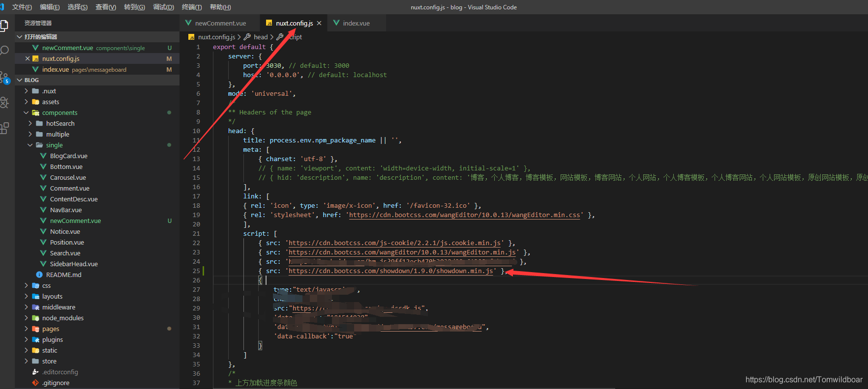Click the git icon beside .gitignore

click(x=35, y=383)
